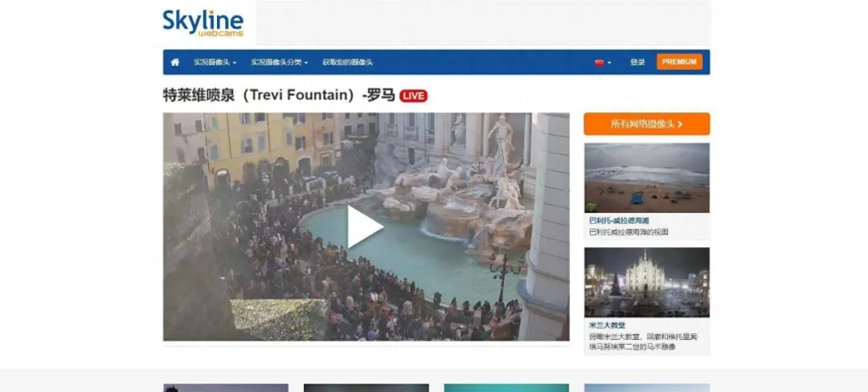Open the China flag language selector

coord(602,62)
